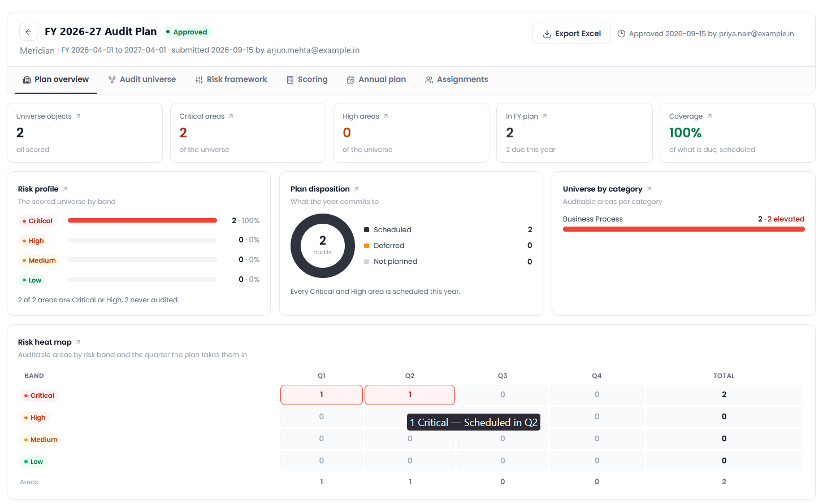Screen dimensions: 823x504
Task: Open the In FY plan card arrow icon
Action: 544,116
